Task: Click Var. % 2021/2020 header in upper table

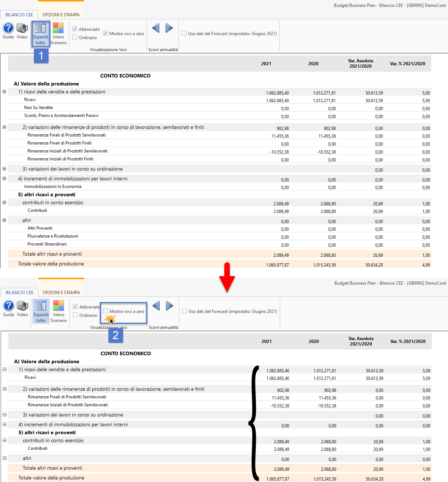Action: tap(407, 64)
